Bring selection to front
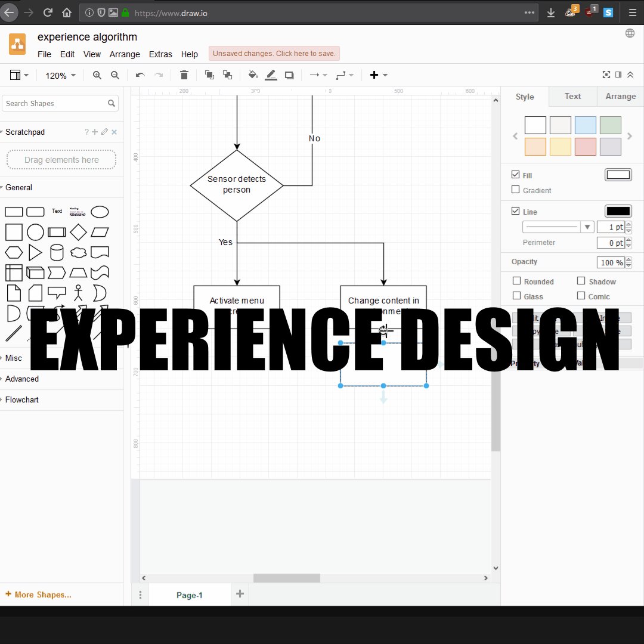Viewport: 644px width, 644px height. [x=209, y=75]
